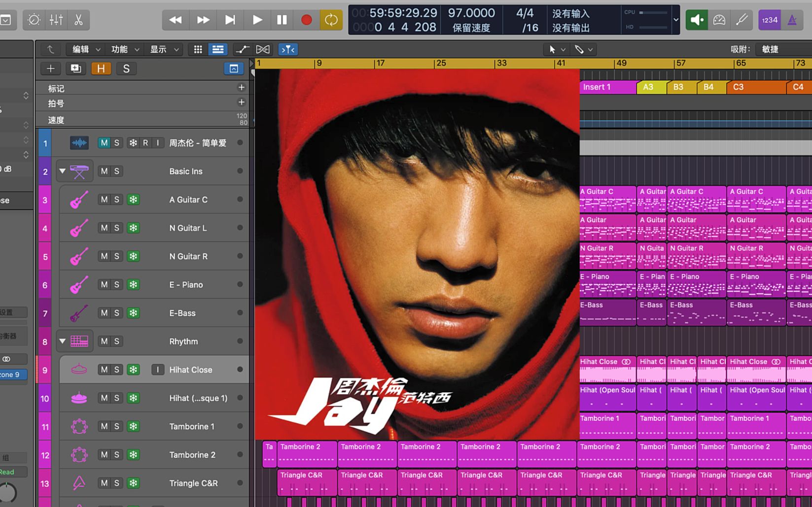The width and height of the screenshot is (812, 507).
Task: Collapse the Rhythm track stack
Action: click(x=63, y=341)
